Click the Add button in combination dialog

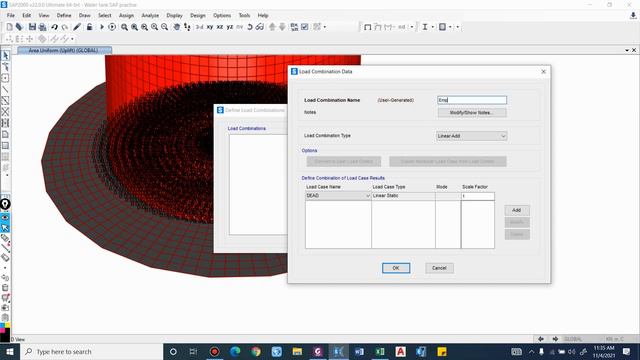point(517,210)
